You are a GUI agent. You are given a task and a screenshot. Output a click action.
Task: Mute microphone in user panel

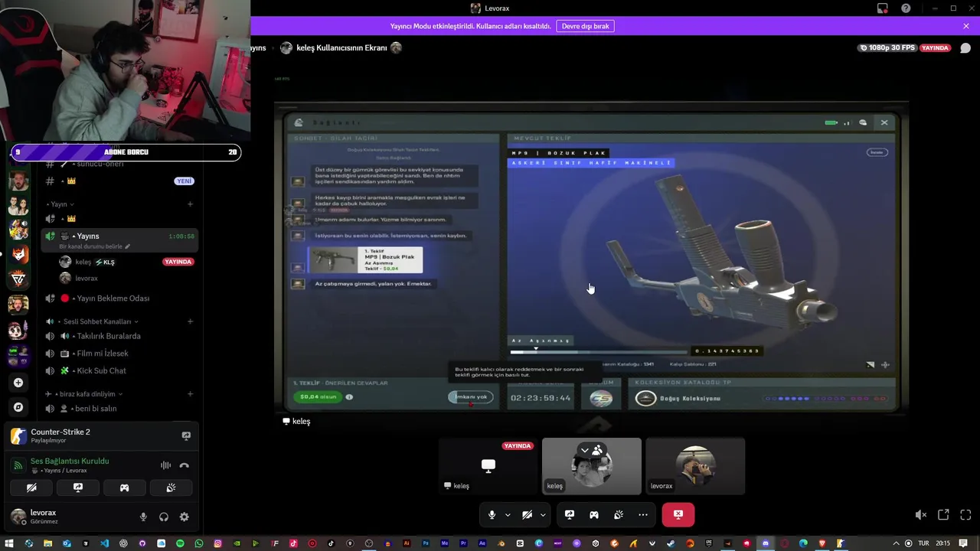(x=143, y=517)
